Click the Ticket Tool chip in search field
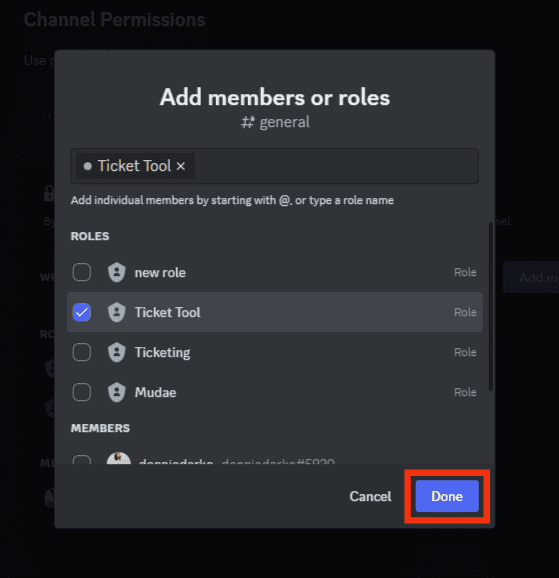Screen dimensions: 559x578 coord(135,166)
